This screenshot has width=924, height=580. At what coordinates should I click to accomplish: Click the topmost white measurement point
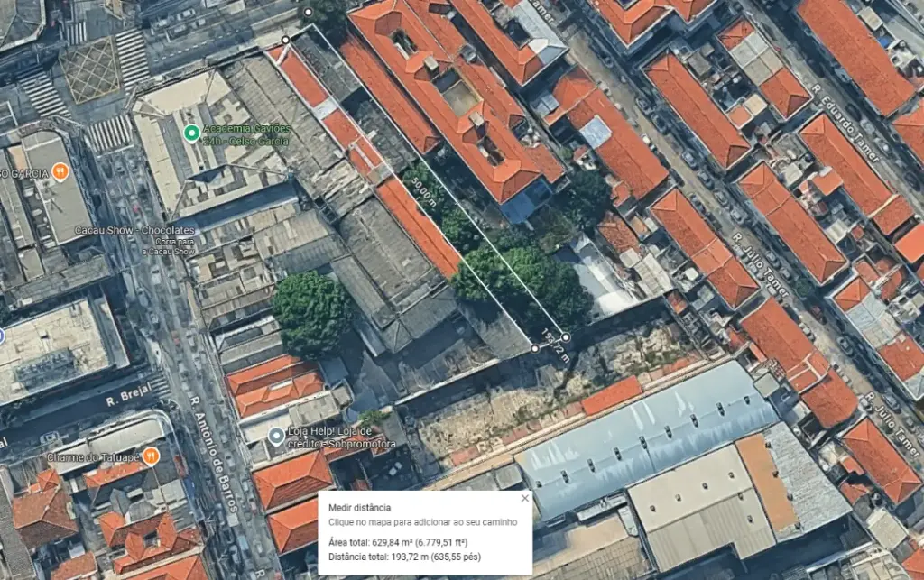(308, 12)
